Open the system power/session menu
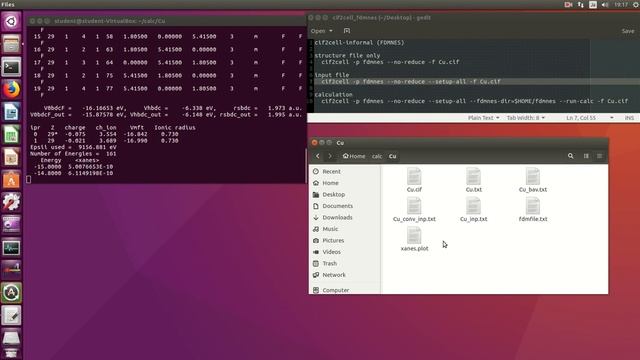The image size is (640, 360). click(x=636, y=4)
